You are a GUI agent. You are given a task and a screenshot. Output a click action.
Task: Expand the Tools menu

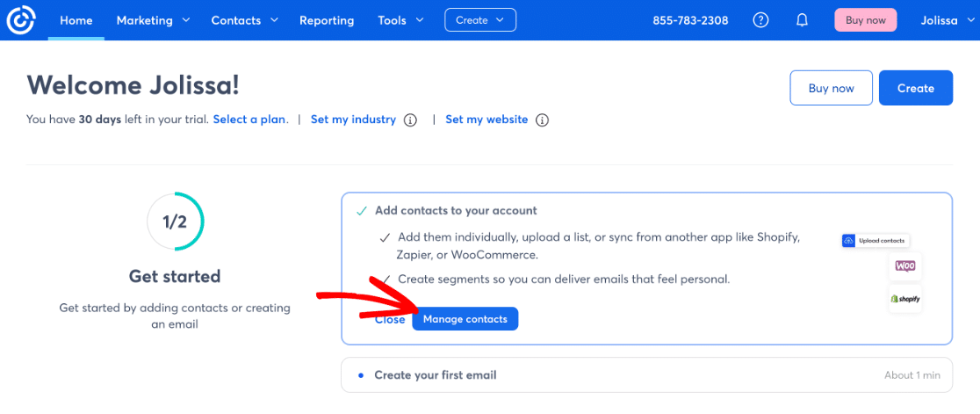tap(400, 20)
